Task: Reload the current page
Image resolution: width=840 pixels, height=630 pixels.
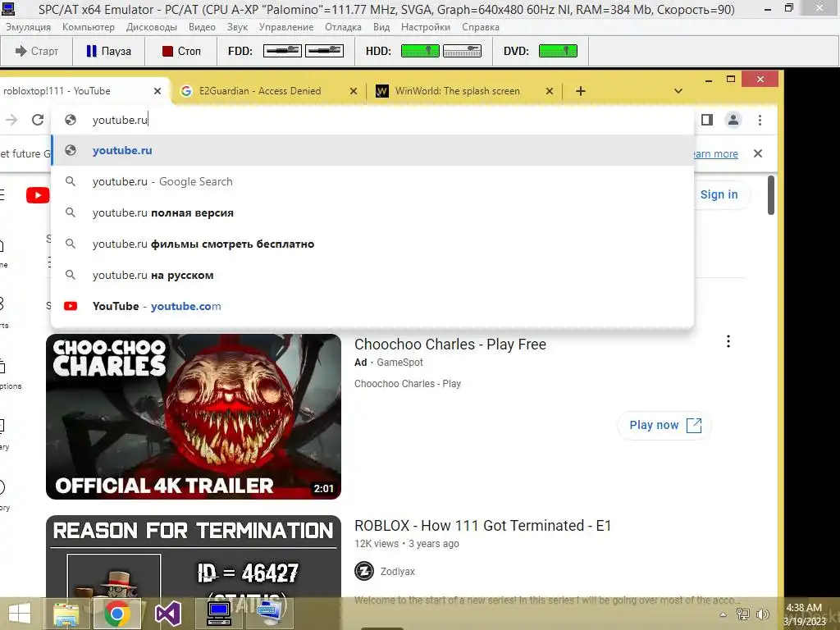Action: click(x=38, y=120)
